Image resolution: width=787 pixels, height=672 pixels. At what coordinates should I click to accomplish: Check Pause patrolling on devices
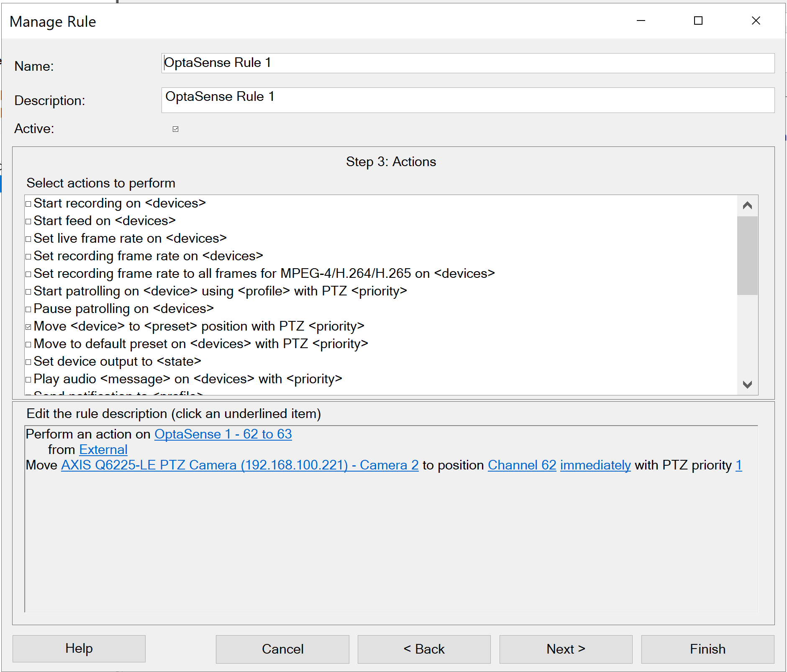(28, 310)
